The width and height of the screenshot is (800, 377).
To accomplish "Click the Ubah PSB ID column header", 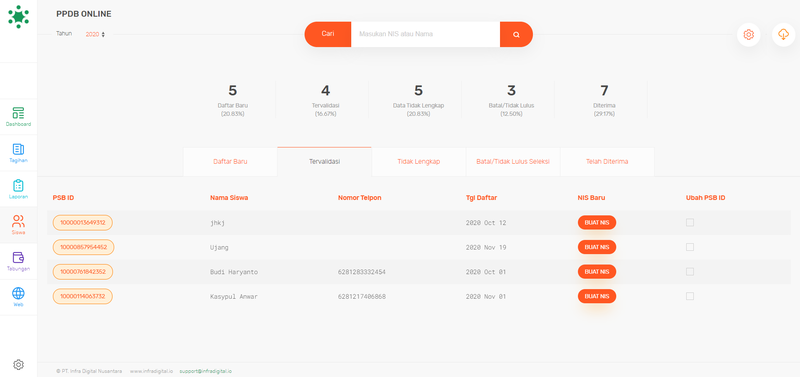I will point(705,197).
